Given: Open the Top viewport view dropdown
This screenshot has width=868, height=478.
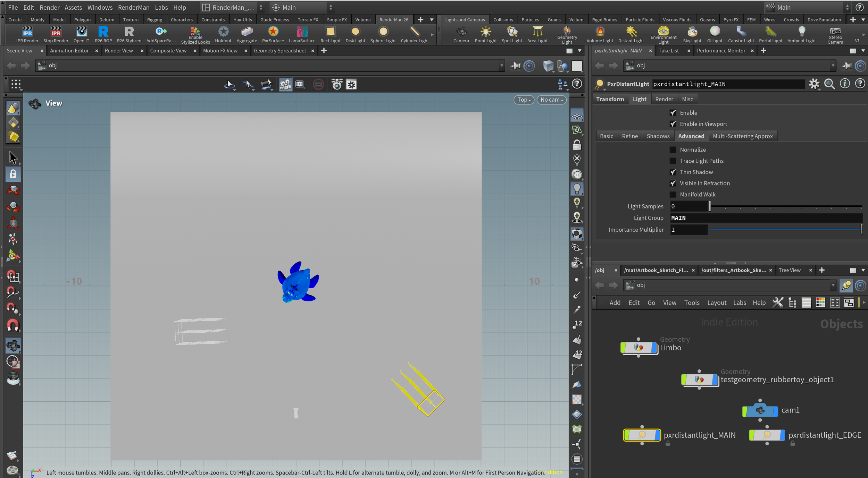Looking at the screenshot, I should (x=524, y=100).
